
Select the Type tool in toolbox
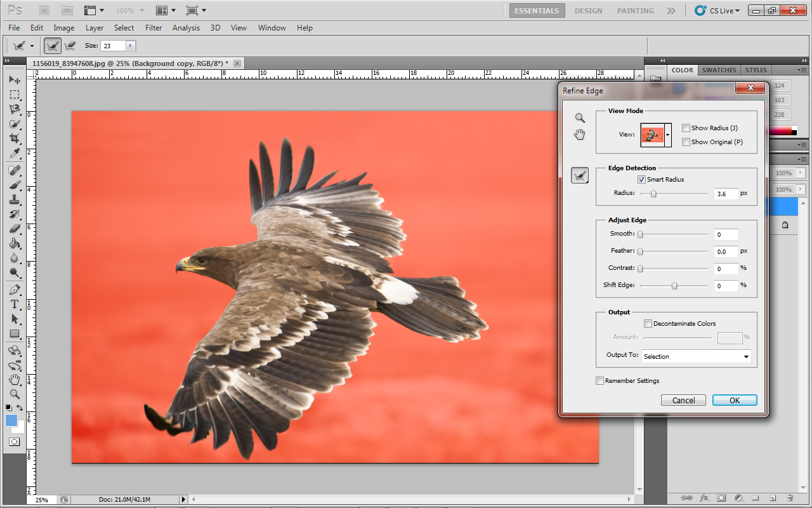[15, 304]
